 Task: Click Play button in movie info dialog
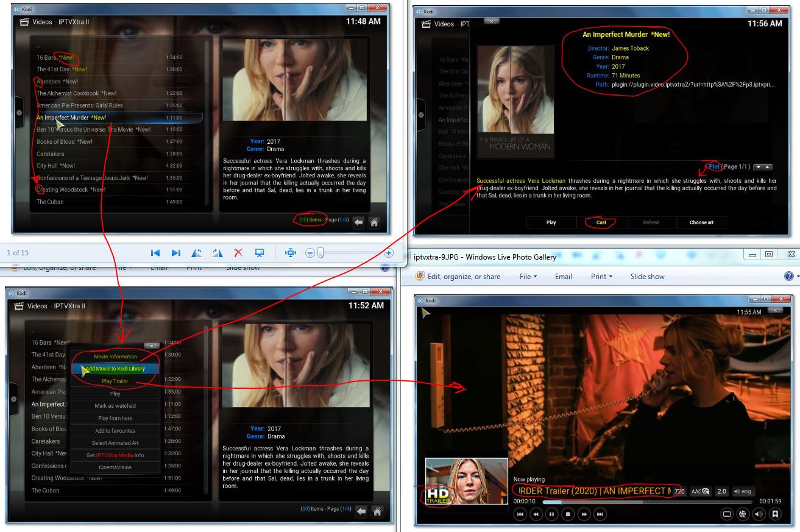click(x=551, y=222)
